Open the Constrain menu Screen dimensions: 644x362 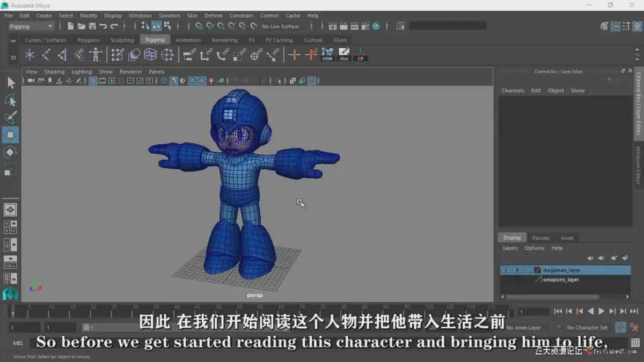pos(241,16)
